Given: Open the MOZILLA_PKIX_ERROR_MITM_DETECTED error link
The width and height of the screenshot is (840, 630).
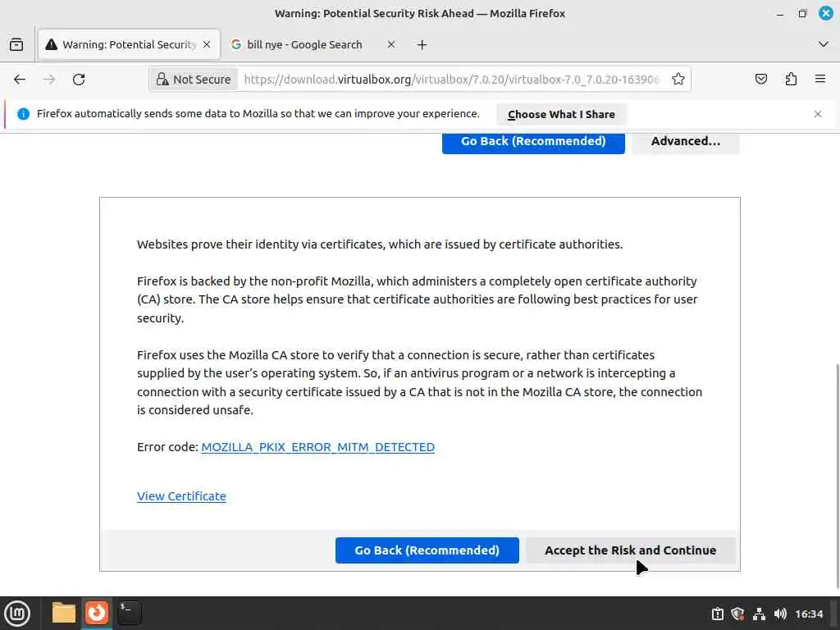Looking at the screenshot, I should (317, 447).
